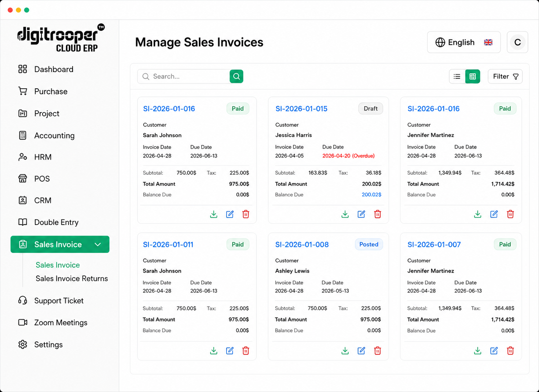Open the Filter options

tap(505, 76)
